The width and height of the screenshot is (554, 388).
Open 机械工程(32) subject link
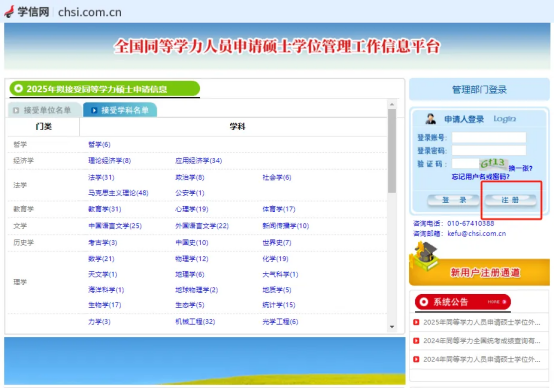click(195, 322)
